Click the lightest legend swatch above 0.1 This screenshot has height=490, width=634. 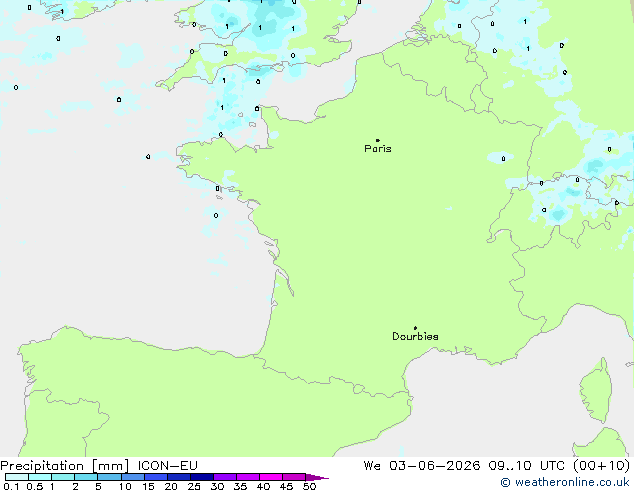click(x=17, y=477)
